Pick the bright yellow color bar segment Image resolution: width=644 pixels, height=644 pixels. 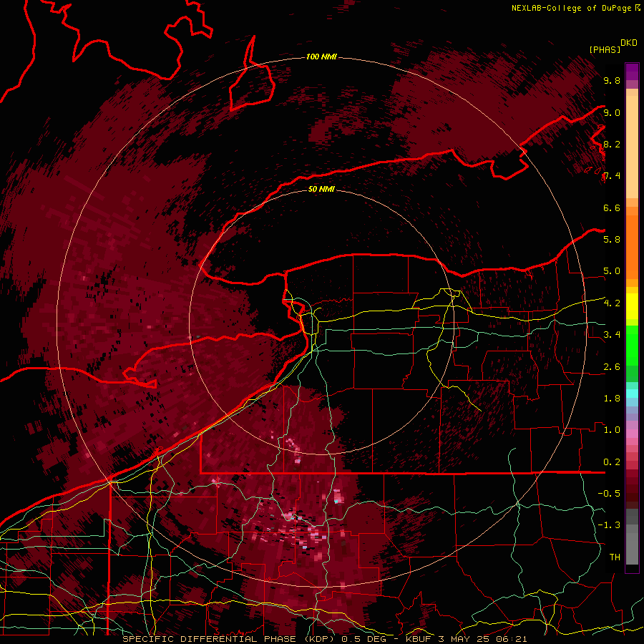[x=632, y=306]
